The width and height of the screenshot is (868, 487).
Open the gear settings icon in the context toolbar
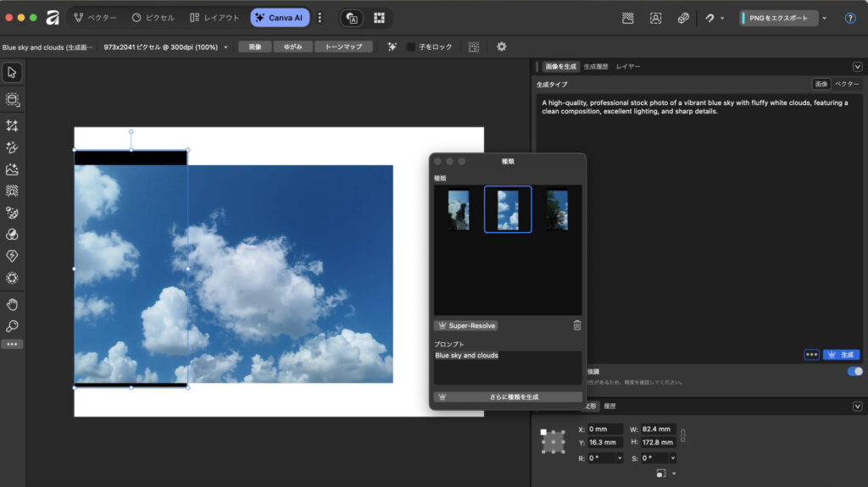[501, 47]
